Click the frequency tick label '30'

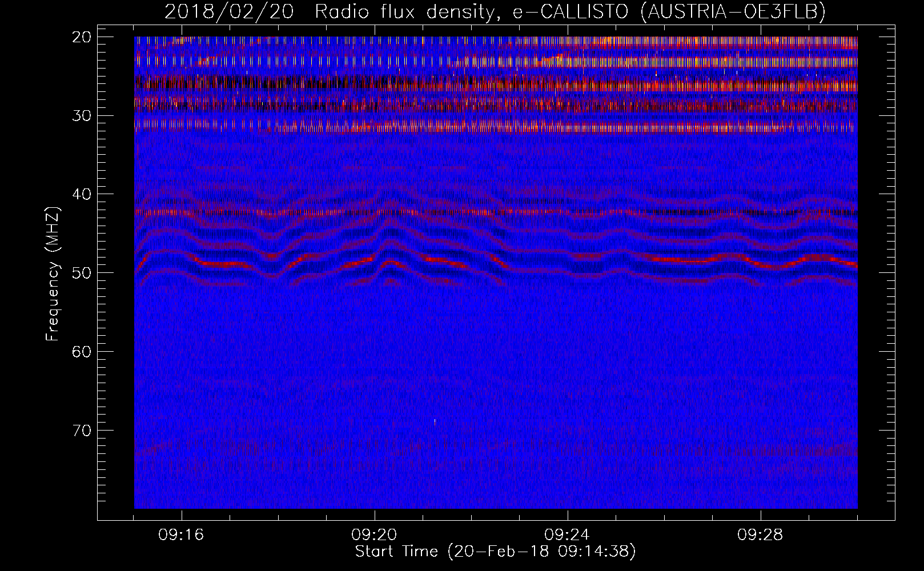[82, 115]
